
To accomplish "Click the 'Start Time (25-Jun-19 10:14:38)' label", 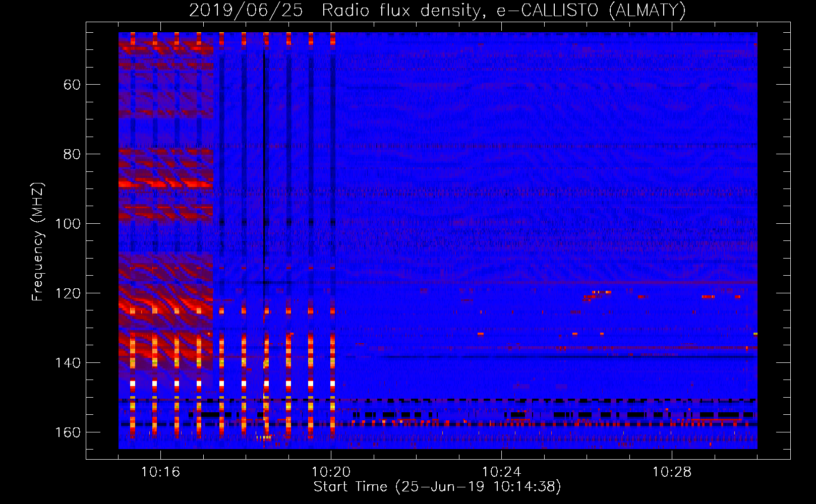I will click(437, 487).
